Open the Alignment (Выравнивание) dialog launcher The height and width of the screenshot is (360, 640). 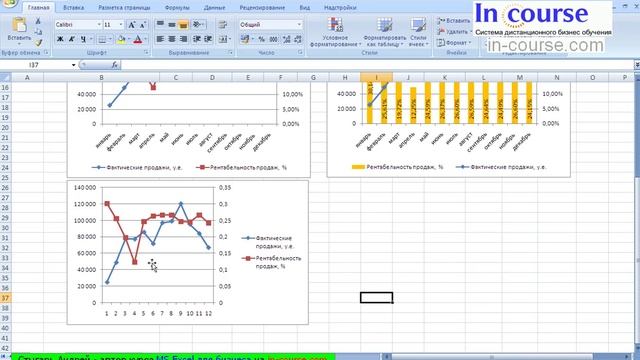(231, 53)
